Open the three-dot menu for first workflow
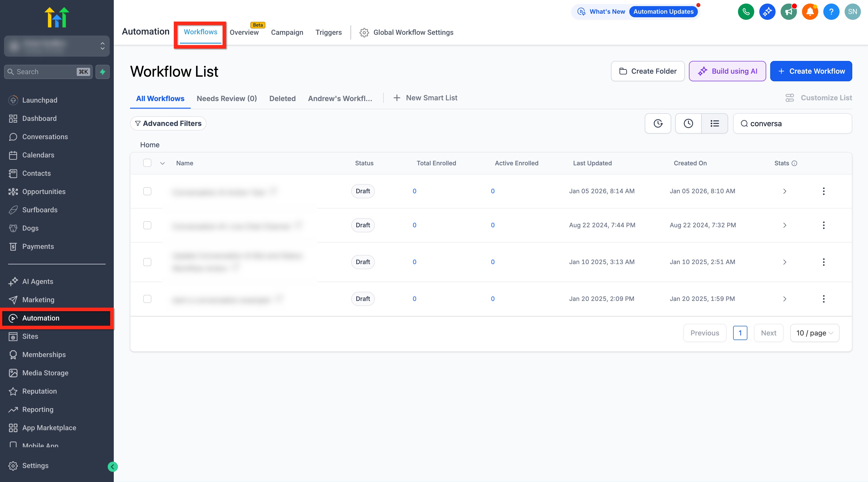 click(824, 191)
